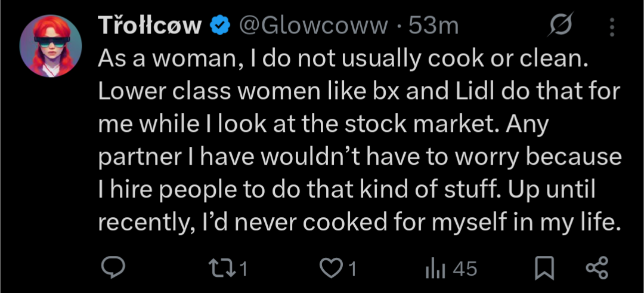Bookmark this tweet by Třołłcøw

pos(543,269)
